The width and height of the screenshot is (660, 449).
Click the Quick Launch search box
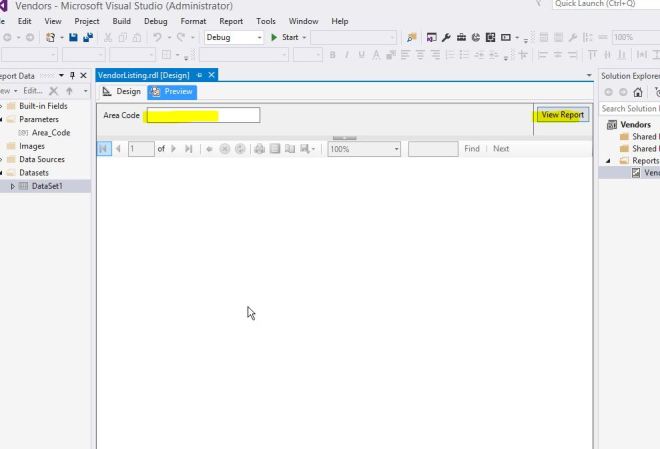pos(603,5)
